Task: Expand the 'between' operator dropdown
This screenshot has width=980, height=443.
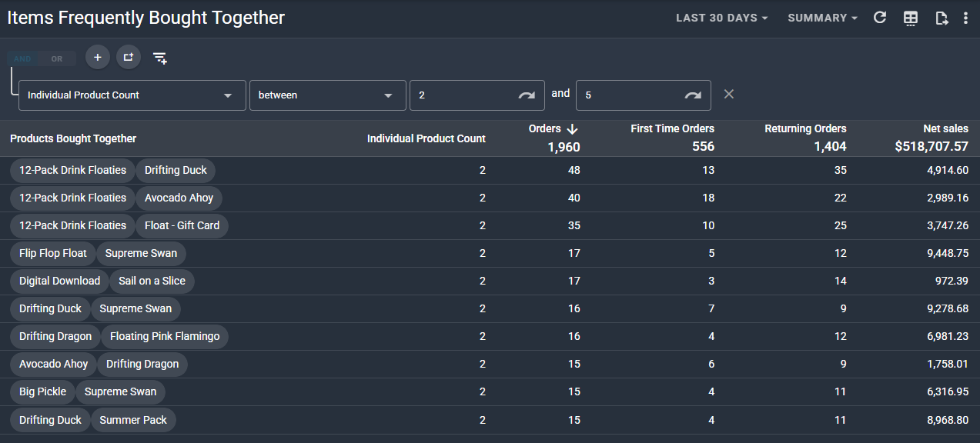Action: pos(327,95)
